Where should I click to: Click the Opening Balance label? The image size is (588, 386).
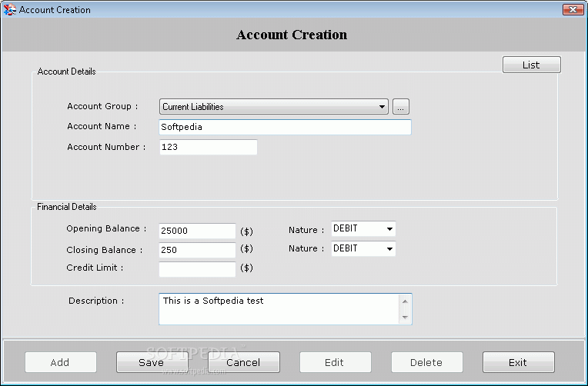[106, 228]
